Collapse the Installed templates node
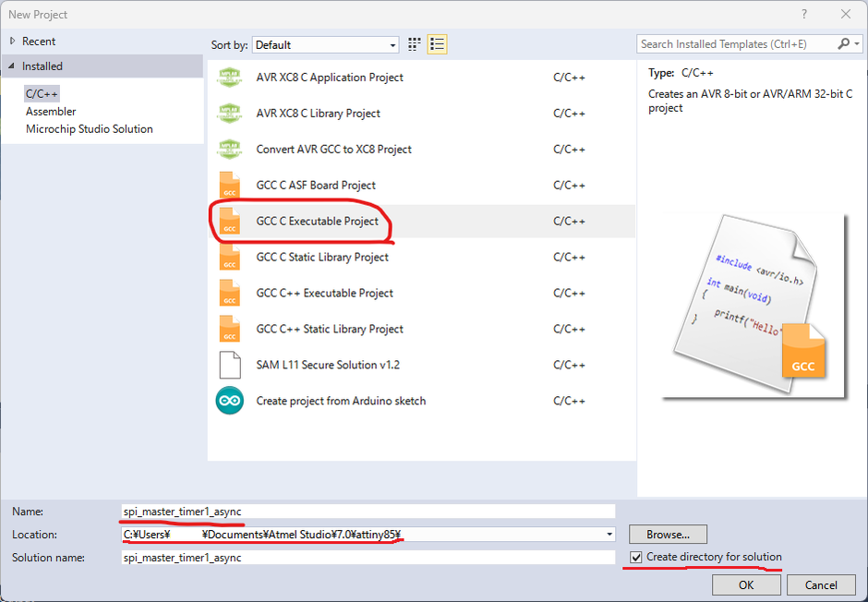Image resolution: width=868 pixels, height=602 pixels. (x=11, y=66)
